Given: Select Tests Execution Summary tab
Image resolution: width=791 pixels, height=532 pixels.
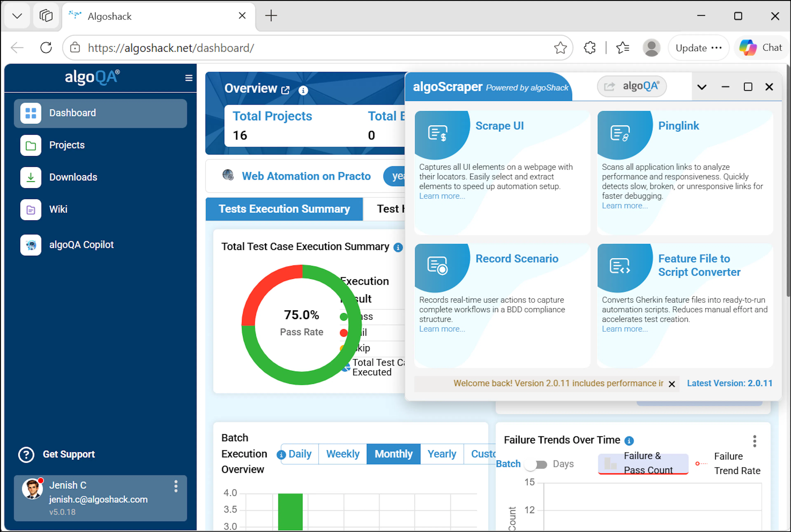Looking at the screenshot, I should click(284, 209).
